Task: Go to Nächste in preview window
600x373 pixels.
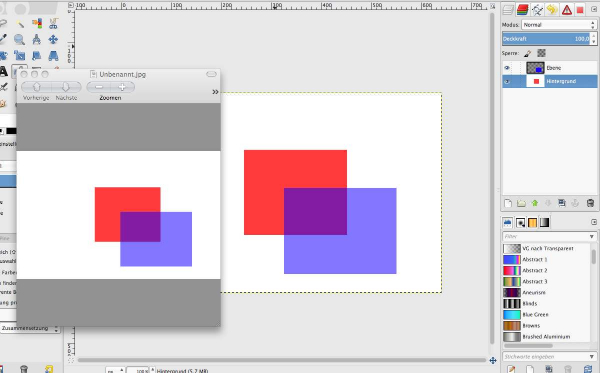Action: pyautogui.click(x=66, y=87)
